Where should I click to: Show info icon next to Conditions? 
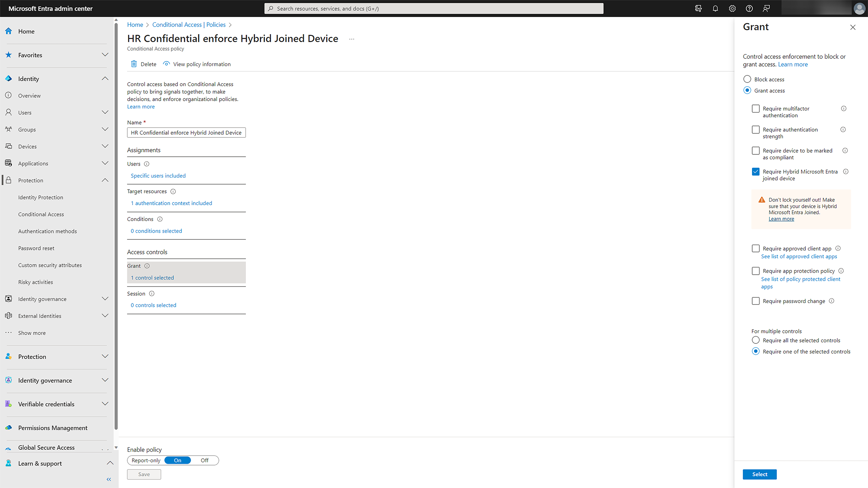(160, 219)
